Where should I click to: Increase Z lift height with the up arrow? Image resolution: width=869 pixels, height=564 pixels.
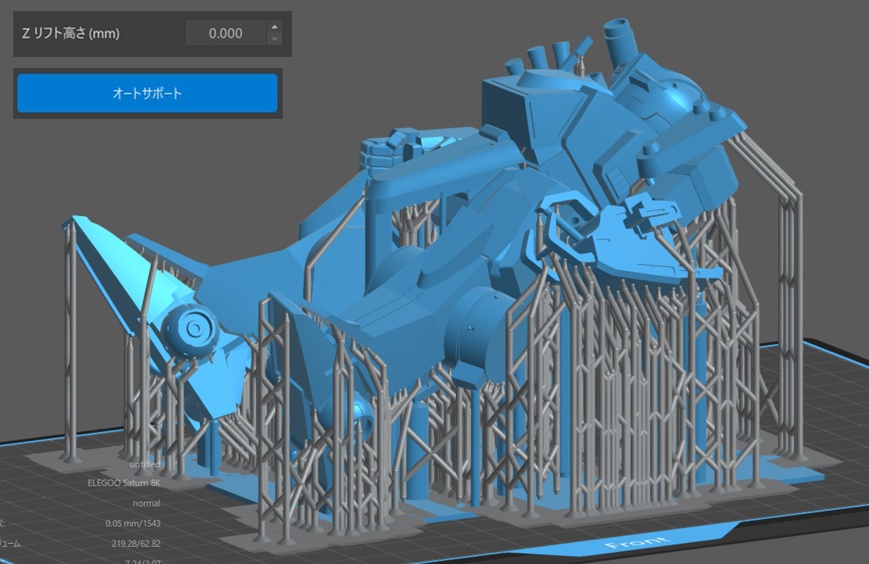click(274, 27)
